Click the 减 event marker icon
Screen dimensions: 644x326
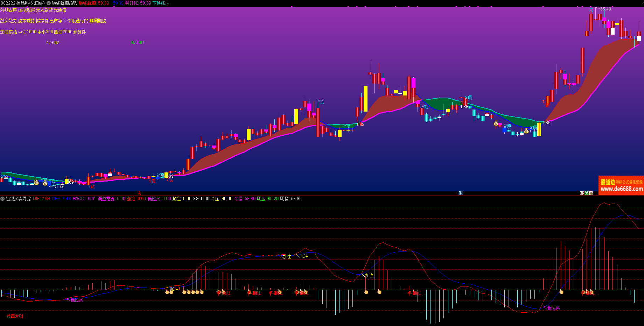(x=587, y=193)
